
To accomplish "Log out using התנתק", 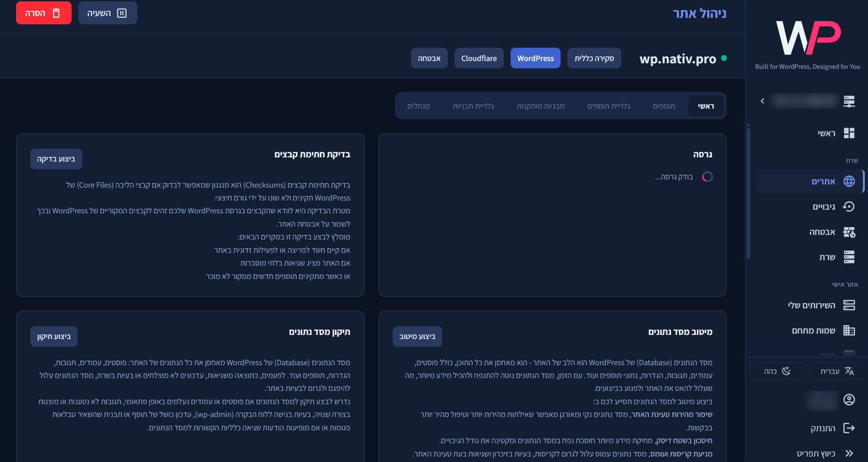I will point(833,428).
